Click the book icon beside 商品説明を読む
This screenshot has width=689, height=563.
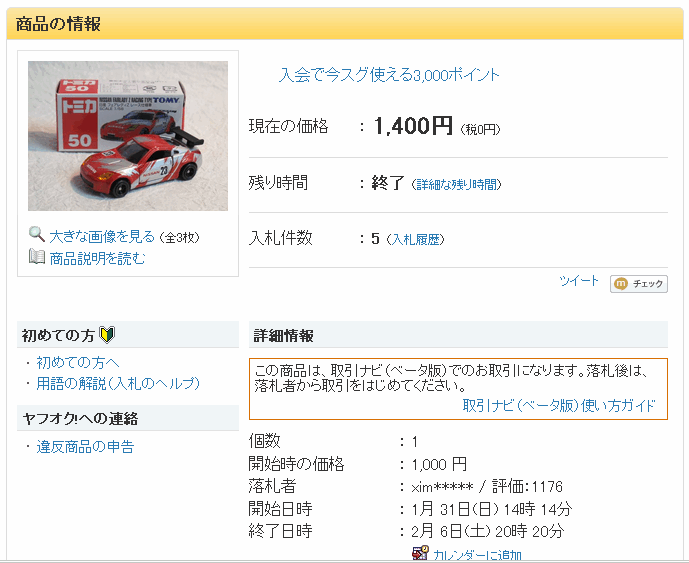(37, 258)
